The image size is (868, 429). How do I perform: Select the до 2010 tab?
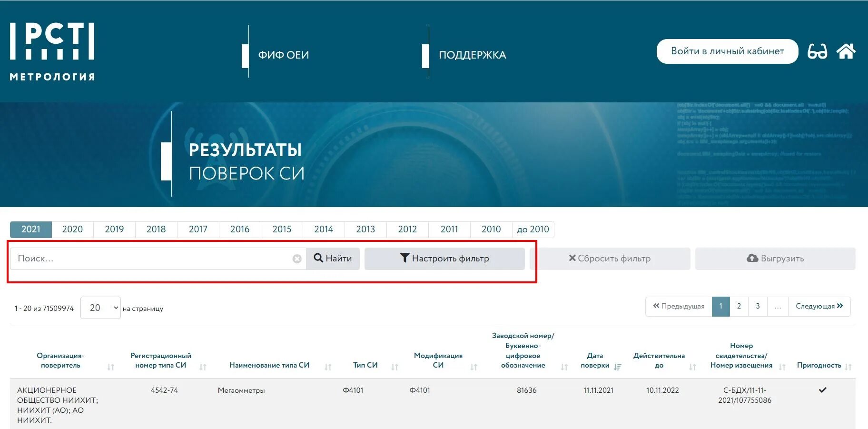pyautogui.click(x=533, y=229)
